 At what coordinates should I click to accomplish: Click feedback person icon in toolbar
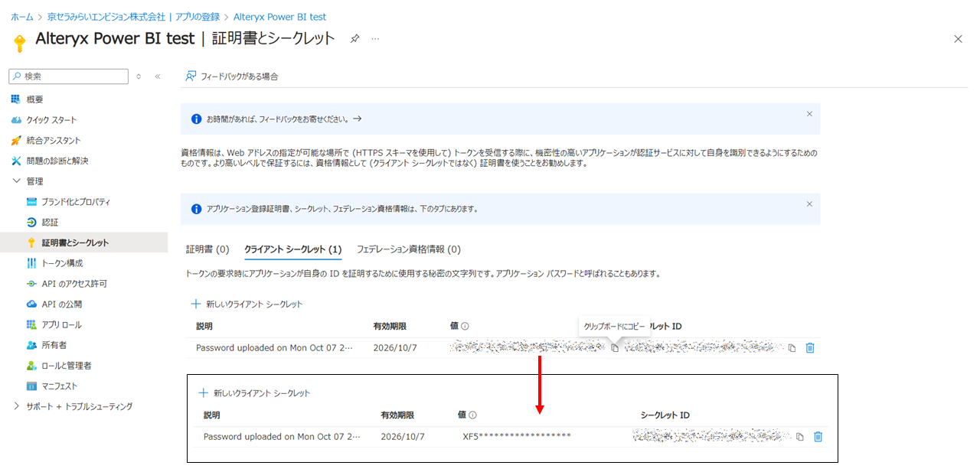[191, 76]
